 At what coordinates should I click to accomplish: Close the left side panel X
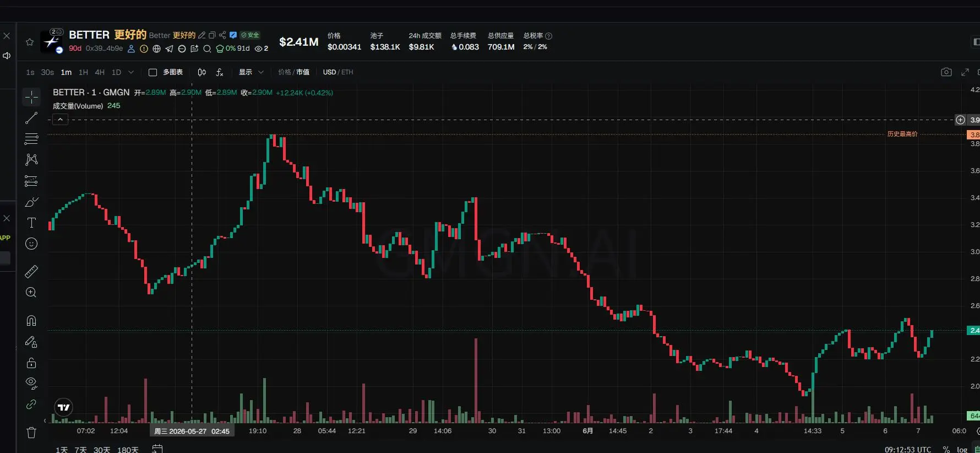tap(7, 36)
